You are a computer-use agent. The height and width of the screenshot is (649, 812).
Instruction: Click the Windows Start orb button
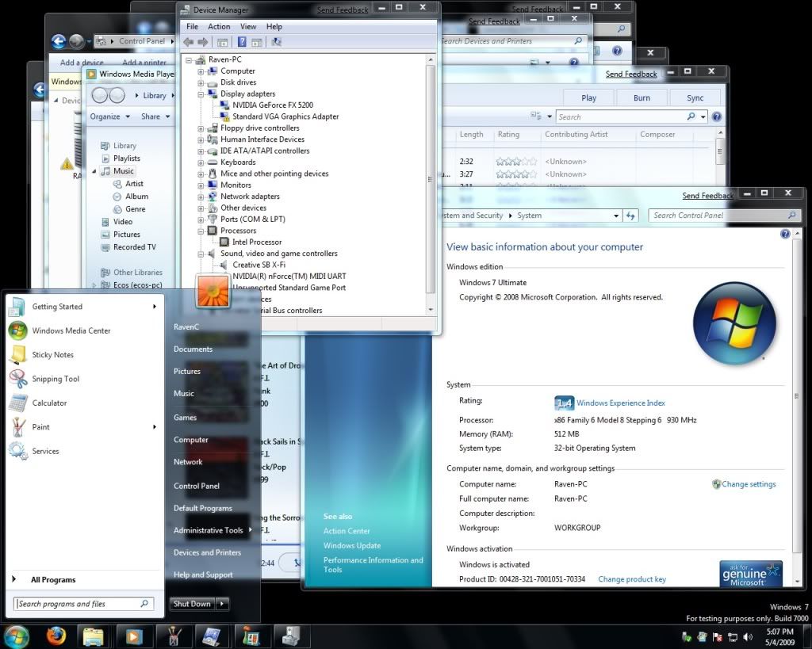pos(16,636)
